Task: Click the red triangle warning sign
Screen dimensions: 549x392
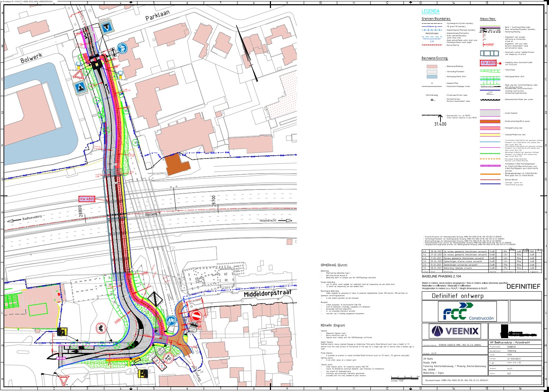Action: (78, 75)
